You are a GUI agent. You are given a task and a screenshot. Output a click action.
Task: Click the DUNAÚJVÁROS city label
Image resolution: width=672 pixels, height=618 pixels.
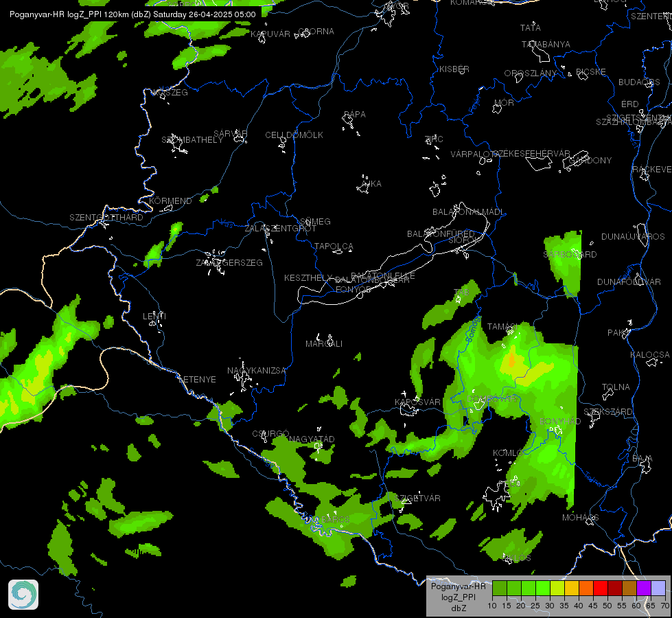click(633, 237)
